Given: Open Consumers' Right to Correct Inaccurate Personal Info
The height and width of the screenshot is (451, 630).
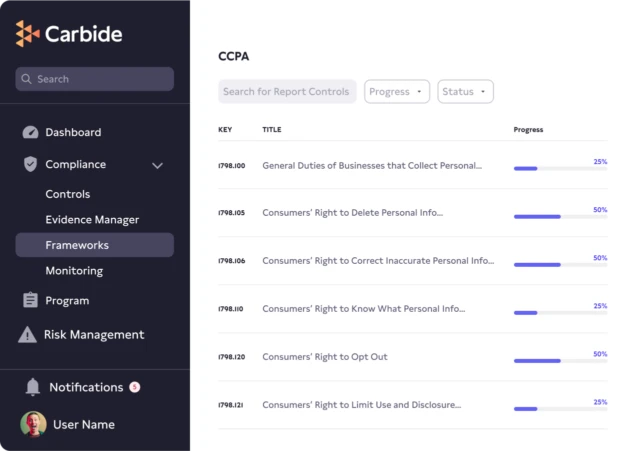Looking at the screenshot, I should 378,260.
